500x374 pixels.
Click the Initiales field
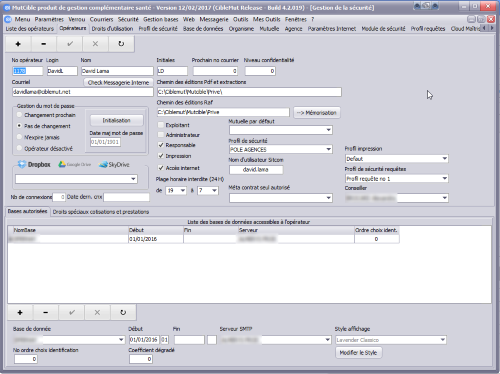172,71
